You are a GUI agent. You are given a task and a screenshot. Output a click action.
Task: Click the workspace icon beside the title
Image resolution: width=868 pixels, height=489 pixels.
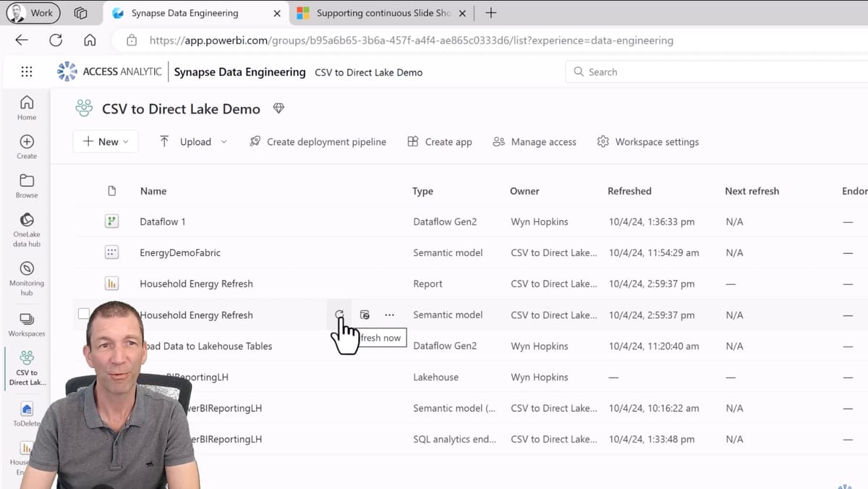point(85,109)
